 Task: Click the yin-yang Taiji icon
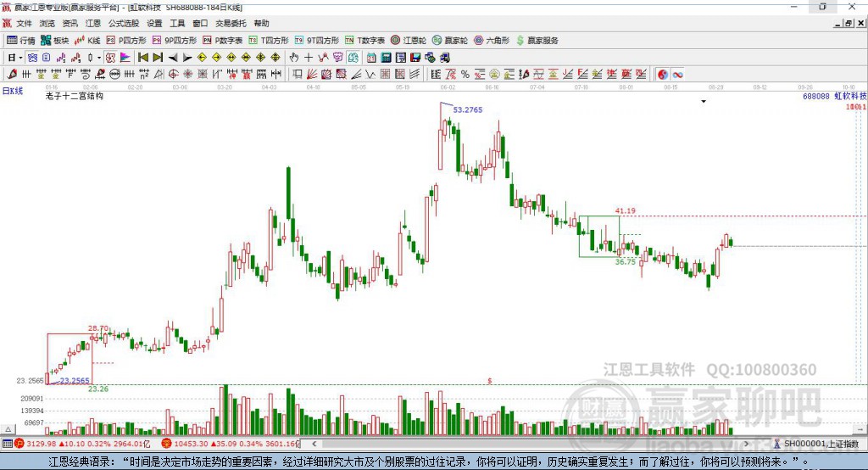tap(663, 75)
